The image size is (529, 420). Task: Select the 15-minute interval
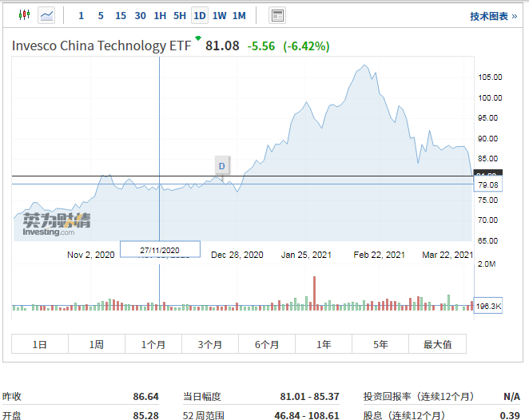coord(120,15)
